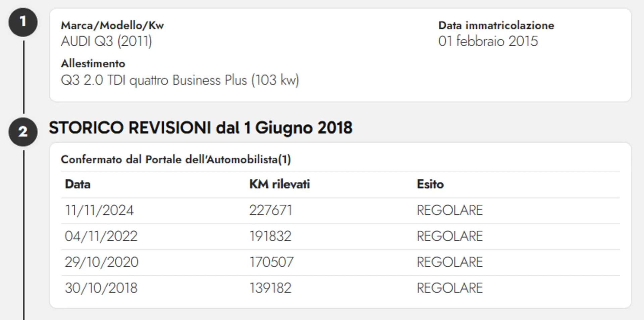Viewport: 644px width, 320px height.
Task: Select the 11/11/2024 revision date
Action: [99, 210]
